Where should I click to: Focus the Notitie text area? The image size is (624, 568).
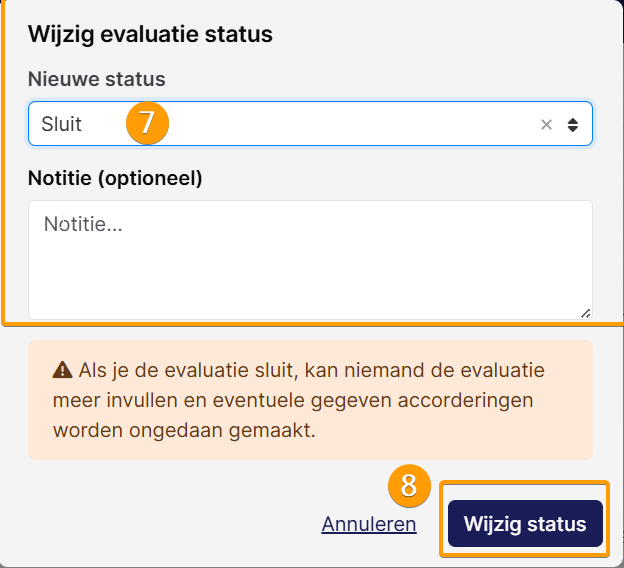pos(310,260)
